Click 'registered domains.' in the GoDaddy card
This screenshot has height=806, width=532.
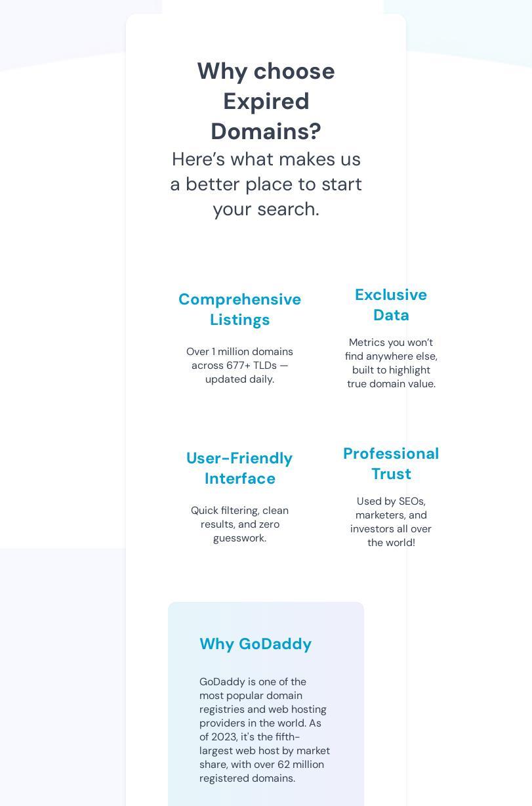tap(247, 778)
